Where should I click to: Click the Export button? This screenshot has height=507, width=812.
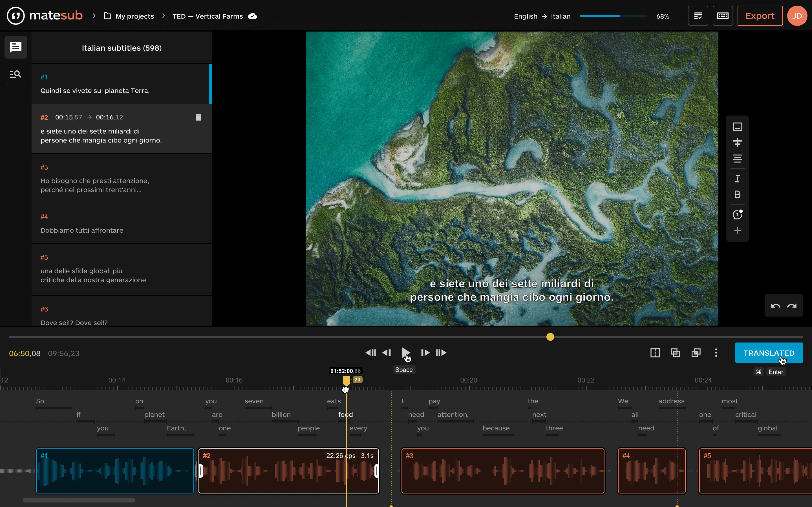(760, 16)
